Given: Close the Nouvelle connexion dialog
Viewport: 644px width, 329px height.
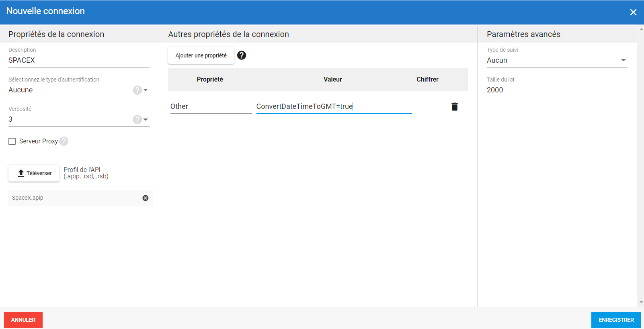Looking at the screenshot, I should pyautogui.click(x=633, y=12).
